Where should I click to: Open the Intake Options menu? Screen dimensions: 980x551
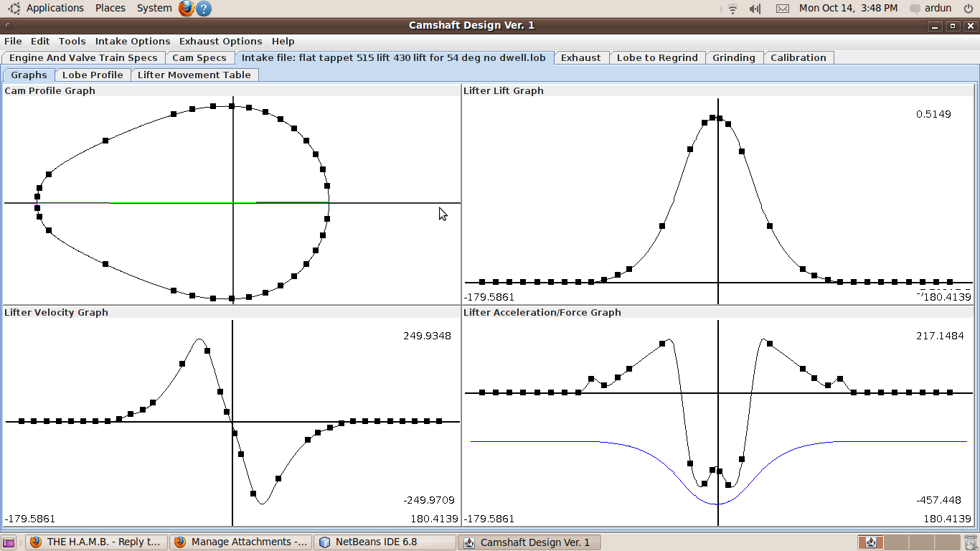tap(133, 42)
